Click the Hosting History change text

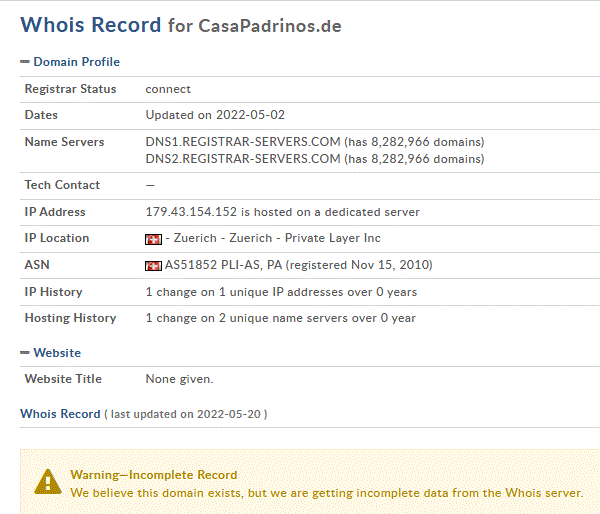click(280, 318)
